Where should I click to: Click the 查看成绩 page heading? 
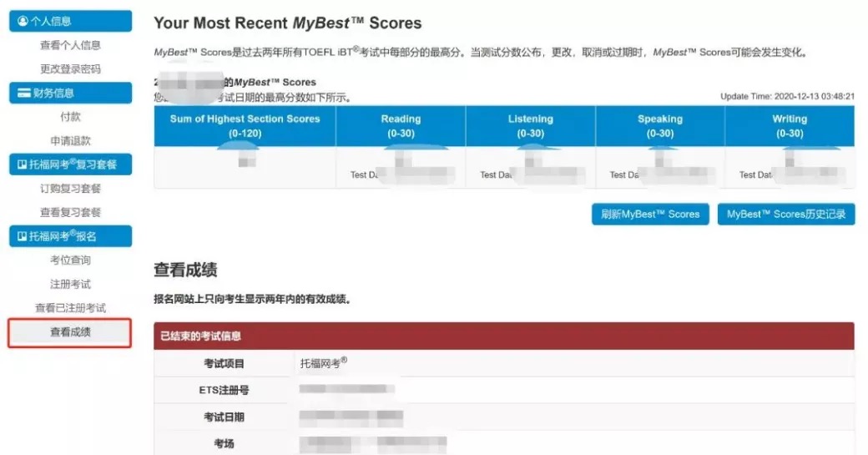click(x=185, y=270)
